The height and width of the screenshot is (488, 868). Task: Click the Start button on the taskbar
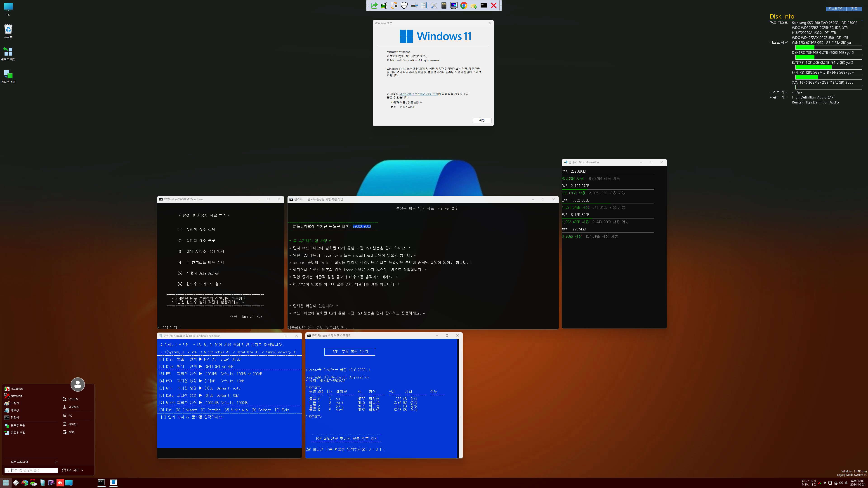point(6,483)
